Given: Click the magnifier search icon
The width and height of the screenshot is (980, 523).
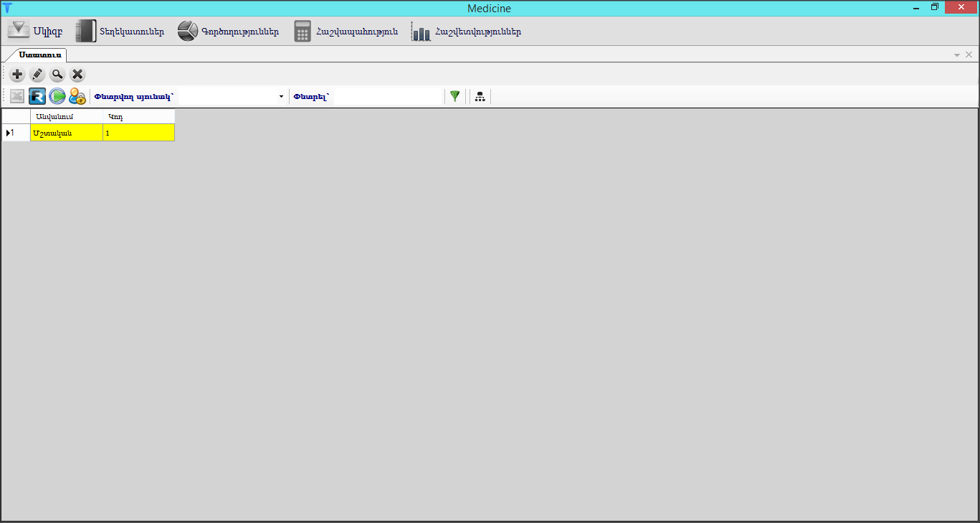Looking at the screenshot, I should point(57,75).
